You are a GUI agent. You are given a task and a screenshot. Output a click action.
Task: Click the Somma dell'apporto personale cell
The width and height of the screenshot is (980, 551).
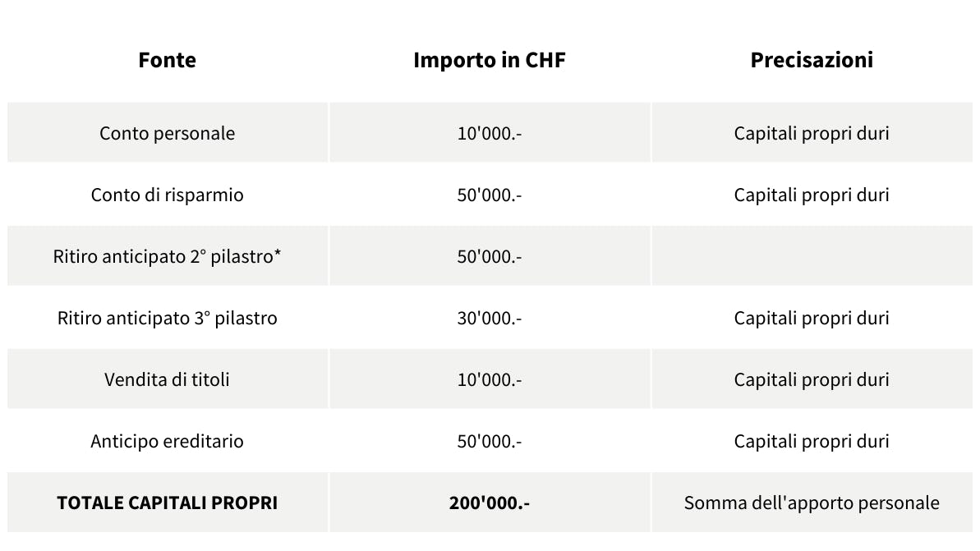(811, 503)
